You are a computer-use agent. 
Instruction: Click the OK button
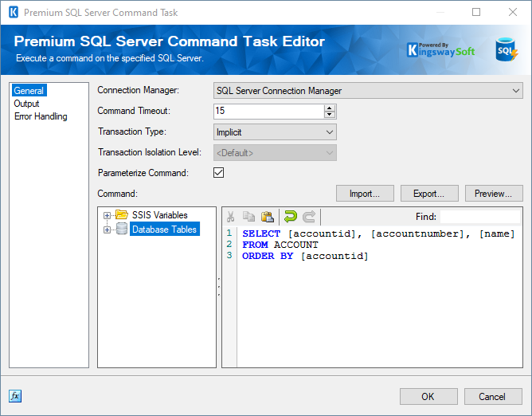(428, 396)
